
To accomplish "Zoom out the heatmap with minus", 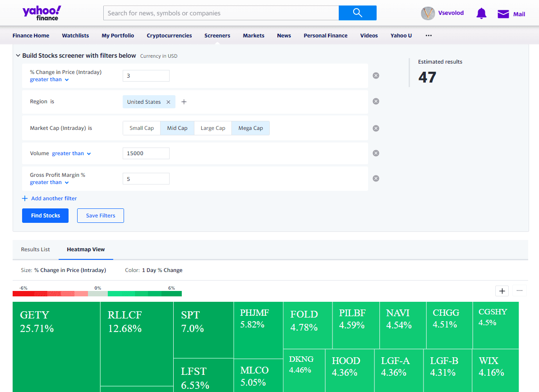I will pyautogui.click(x=520, y=291).
